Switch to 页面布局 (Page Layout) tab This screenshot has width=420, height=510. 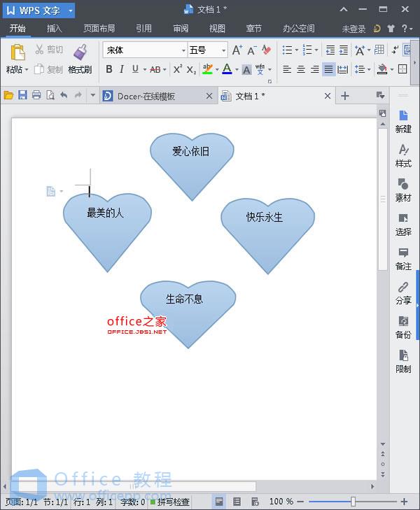click(99, 28)
